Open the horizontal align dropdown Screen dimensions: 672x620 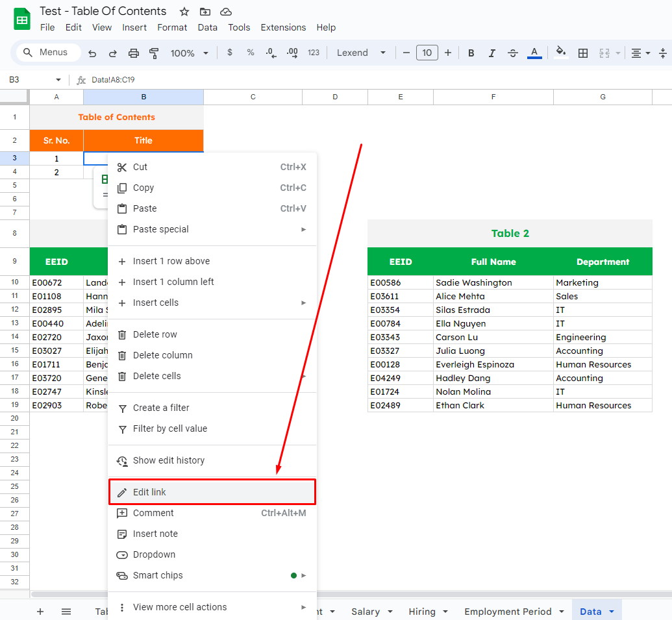pyautogui.click(x=641, y=53)
